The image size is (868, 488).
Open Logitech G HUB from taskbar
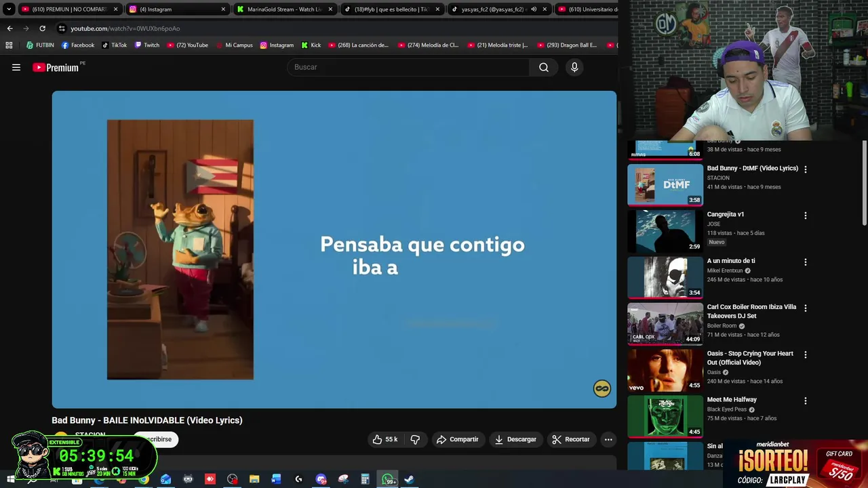click(x=299, y=479)
